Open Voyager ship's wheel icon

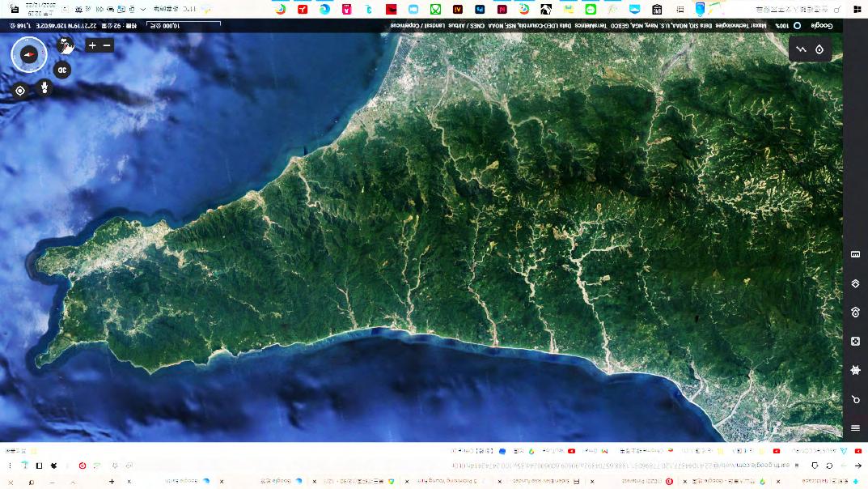click(x=855, y=370)
